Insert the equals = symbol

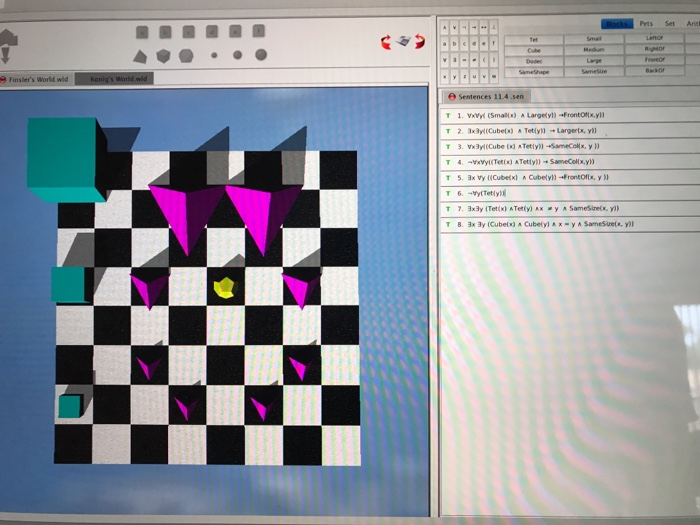(x=464, y=59)
